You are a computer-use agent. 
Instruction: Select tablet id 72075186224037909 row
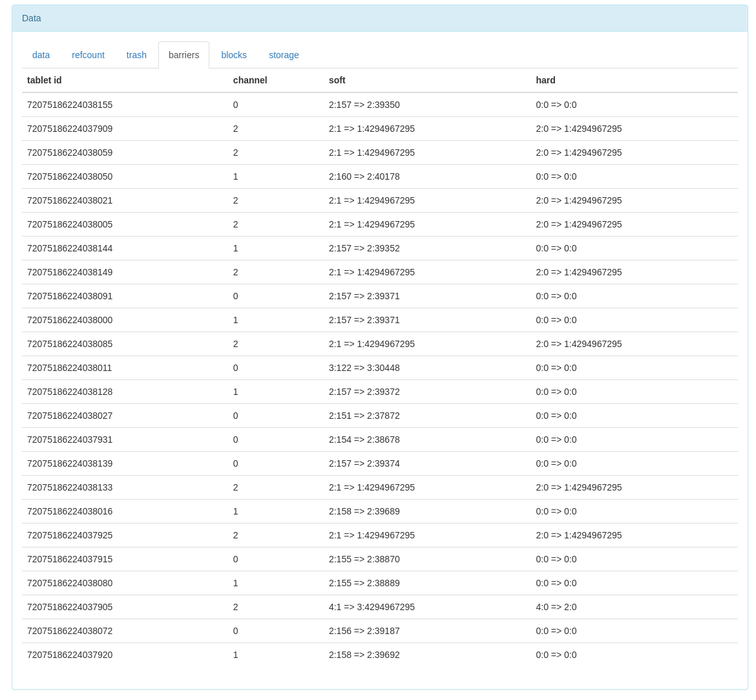pyautogui.click(x=70, y=129)
